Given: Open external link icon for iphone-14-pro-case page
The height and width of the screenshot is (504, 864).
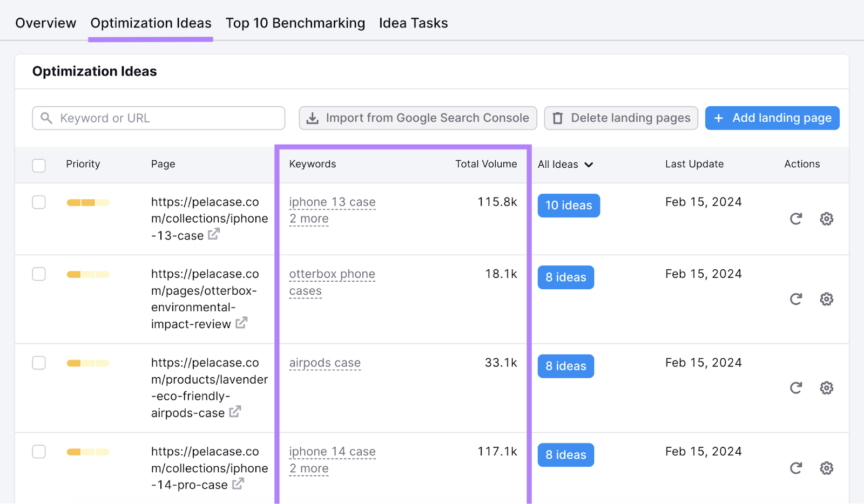Looking at the screenshot, I should pyautogui.click(x=238, y=483).
